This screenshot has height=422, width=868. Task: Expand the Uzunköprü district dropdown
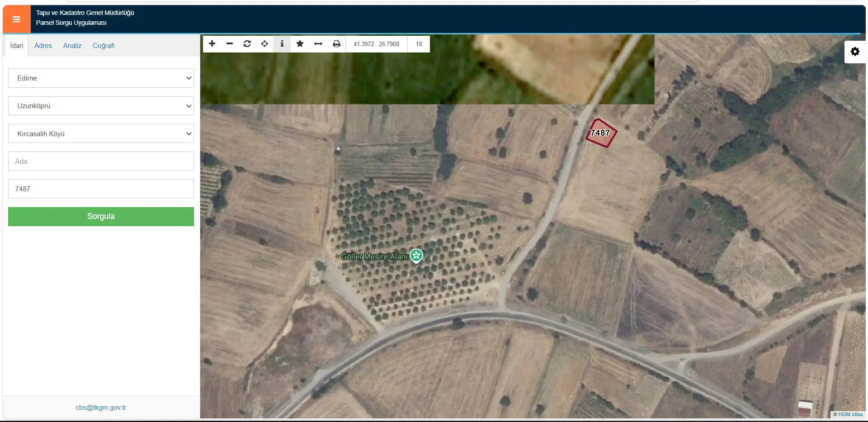coord(101,106)
